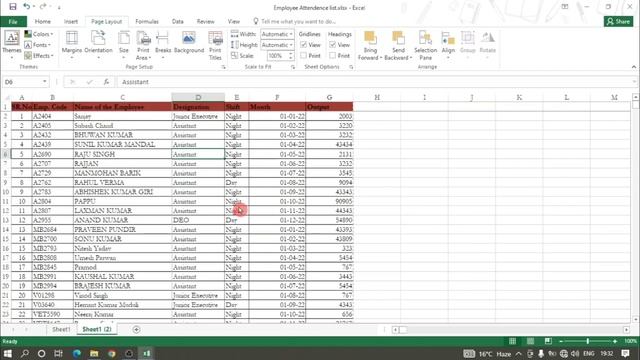Open Task View from the taskbar
The height and width of the screenshot is (360, 640).
pos(58,353)
